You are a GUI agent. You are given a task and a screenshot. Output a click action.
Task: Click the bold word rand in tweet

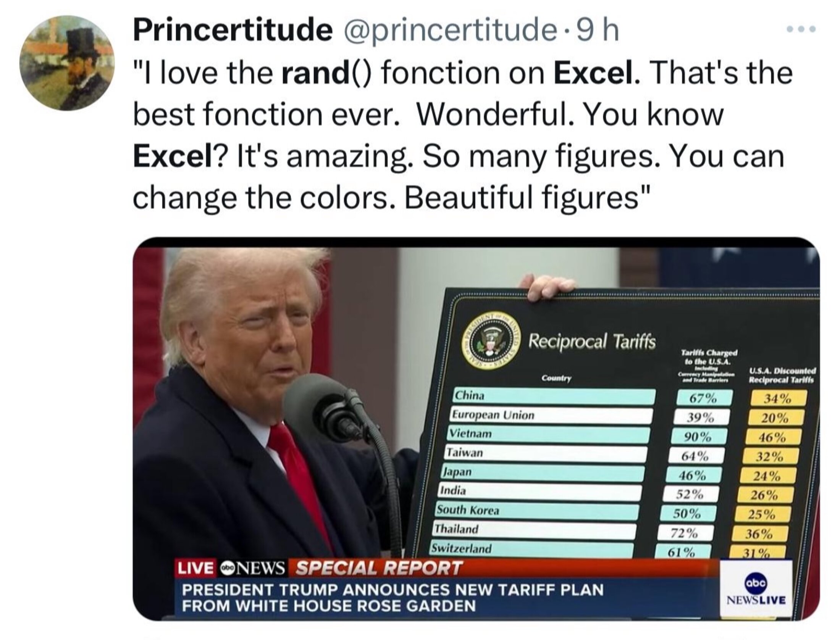point(312,73)
